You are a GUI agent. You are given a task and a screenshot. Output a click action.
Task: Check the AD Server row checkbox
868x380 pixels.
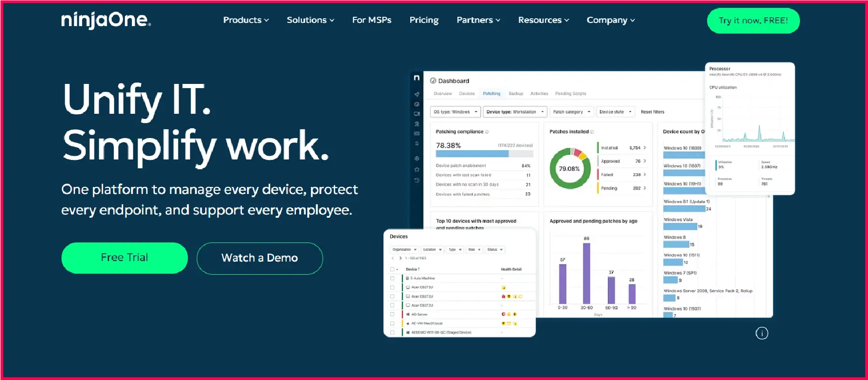pyautogui.click(x=392, y=314)
